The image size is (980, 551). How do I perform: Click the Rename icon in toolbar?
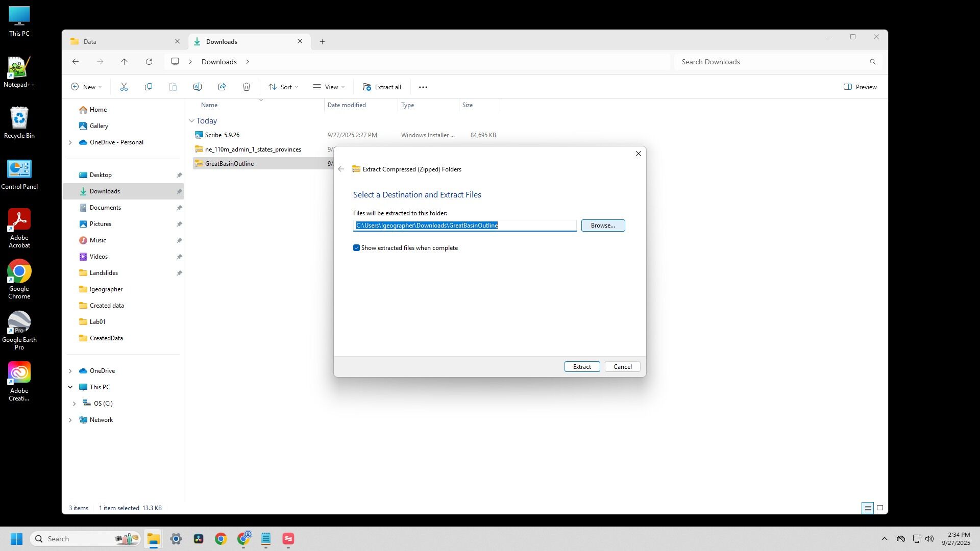(198, 87)
